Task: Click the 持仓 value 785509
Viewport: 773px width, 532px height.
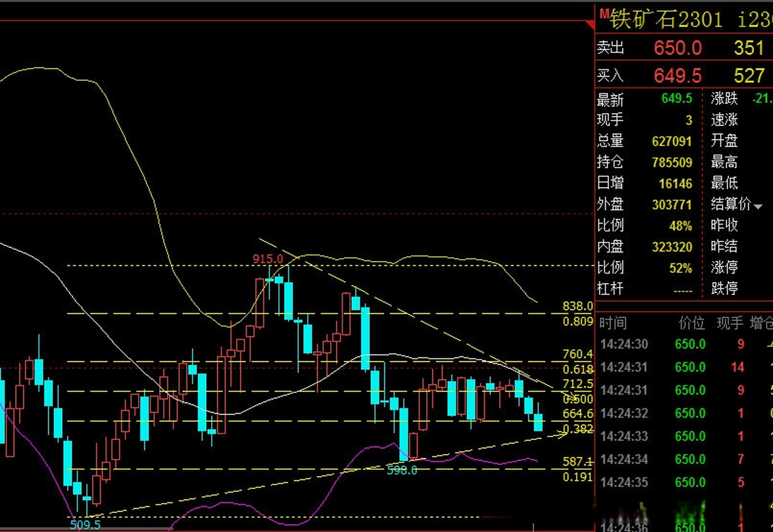Action: click(x=672, y=162)
